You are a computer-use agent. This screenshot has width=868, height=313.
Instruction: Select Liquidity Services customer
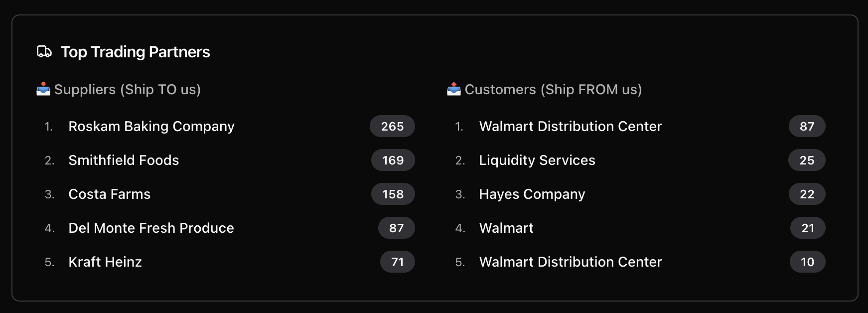537,160
